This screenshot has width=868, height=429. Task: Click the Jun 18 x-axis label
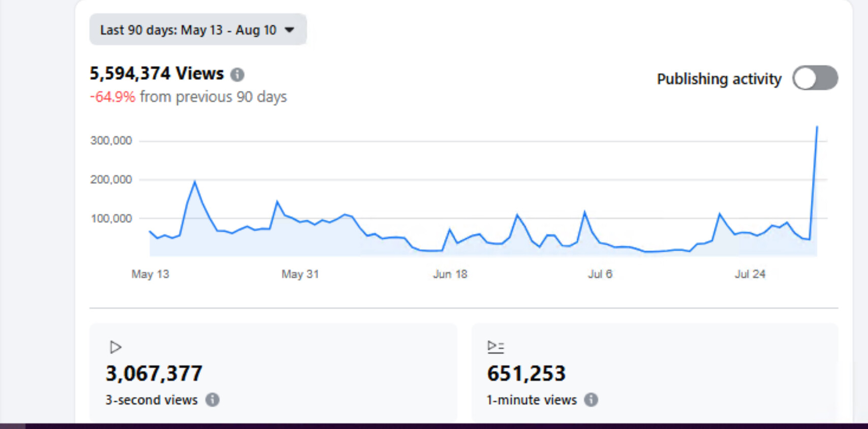click(x=450, y=274)
